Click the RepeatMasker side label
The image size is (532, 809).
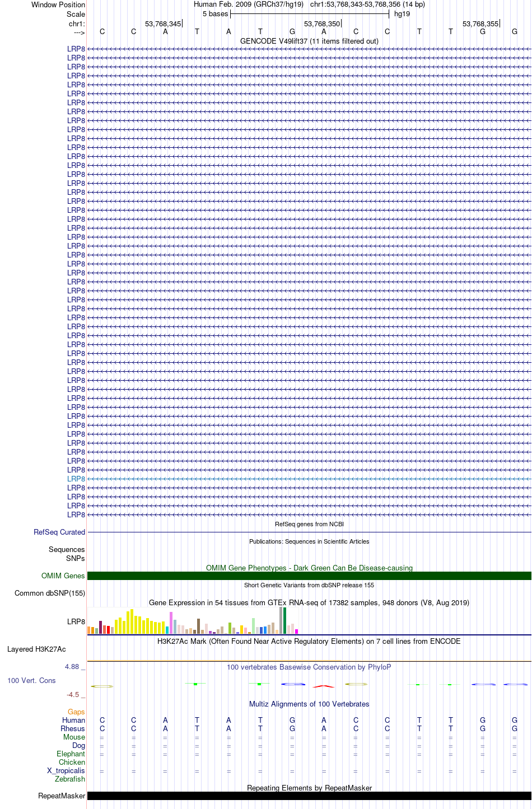[x=62, y=796]
